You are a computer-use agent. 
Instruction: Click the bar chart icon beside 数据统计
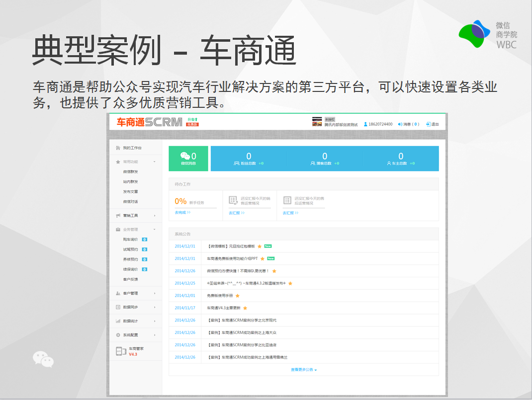point(118,321)
